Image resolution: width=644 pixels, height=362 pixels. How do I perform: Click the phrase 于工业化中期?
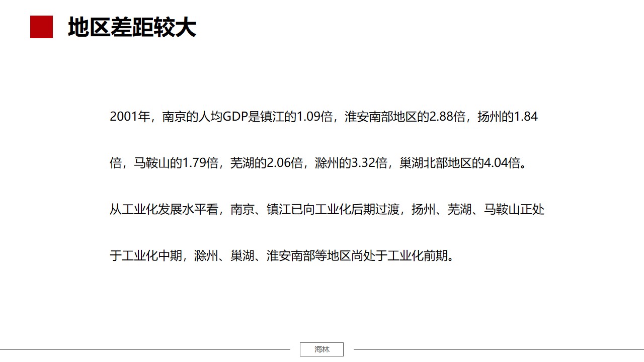click(x=146, y=256)
